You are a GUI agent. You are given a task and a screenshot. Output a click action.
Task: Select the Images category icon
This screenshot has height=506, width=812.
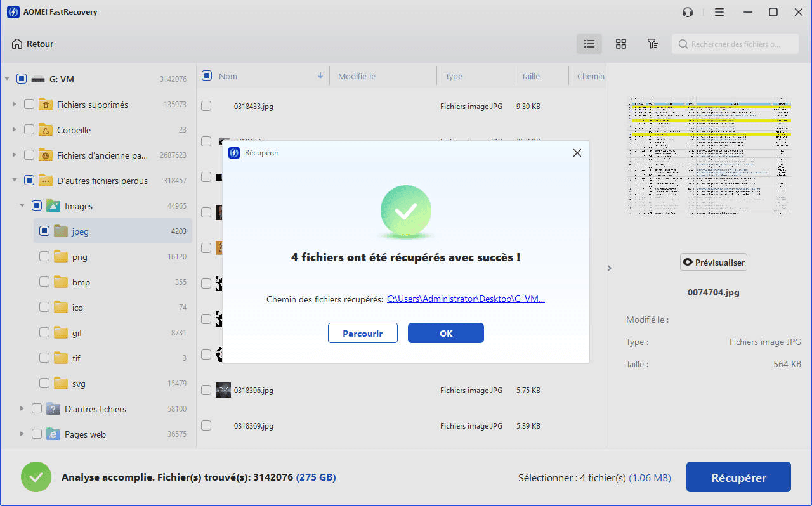(53, 206)
